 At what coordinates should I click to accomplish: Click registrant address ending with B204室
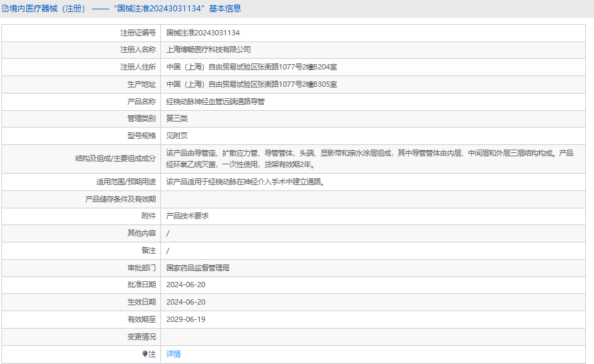coord(251,67)
